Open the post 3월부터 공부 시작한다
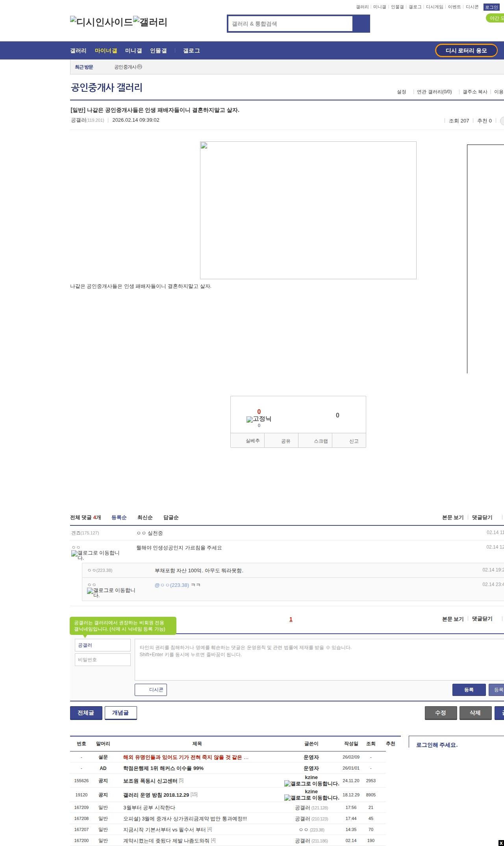Screen dimensions: 504x846 pos(149,807)
